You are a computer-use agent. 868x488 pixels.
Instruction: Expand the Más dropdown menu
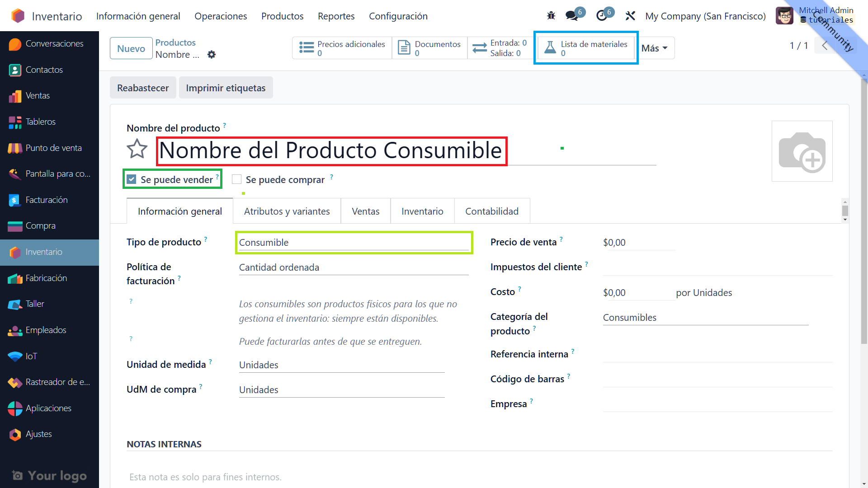click(x=654, y=48)
